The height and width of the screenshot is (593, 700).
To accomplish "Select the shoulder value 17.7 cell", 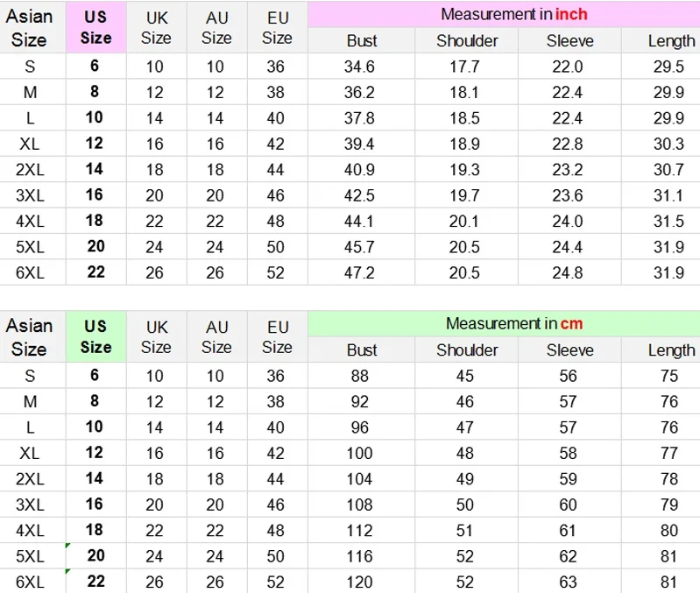I will [466, 67].
